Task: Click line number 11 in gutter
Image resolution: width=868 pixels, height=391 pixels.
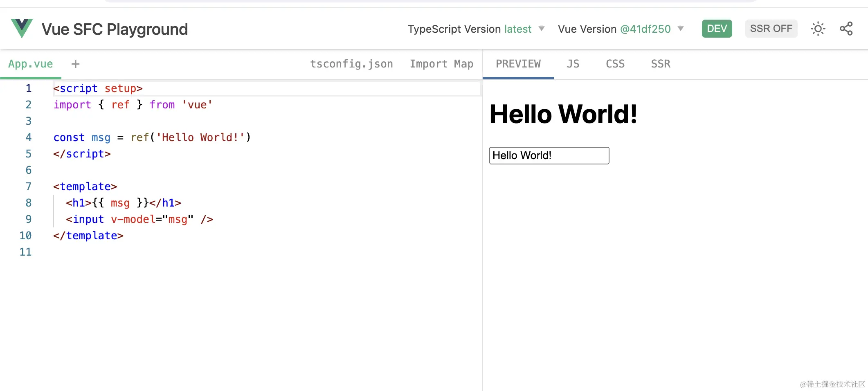Action: (25, 252)
